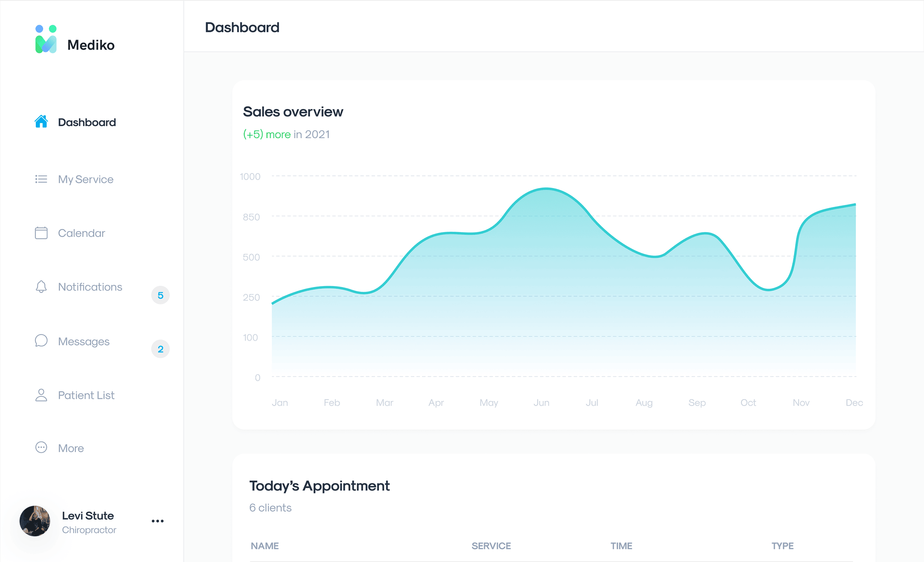Switch to the Dashboard section

pyautogui.click(x=87, y=122)
